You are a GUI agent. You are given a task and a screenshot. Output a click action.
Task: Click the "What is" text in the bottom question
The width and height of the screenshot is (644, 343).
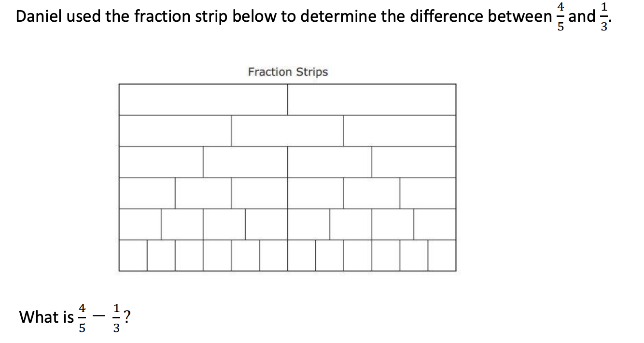coord(46,317)
